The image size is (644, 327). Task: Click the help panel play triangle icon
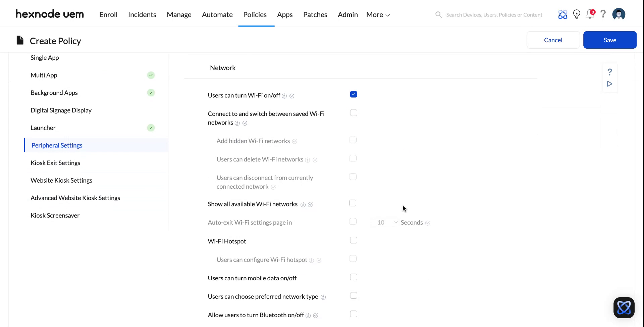610,84
